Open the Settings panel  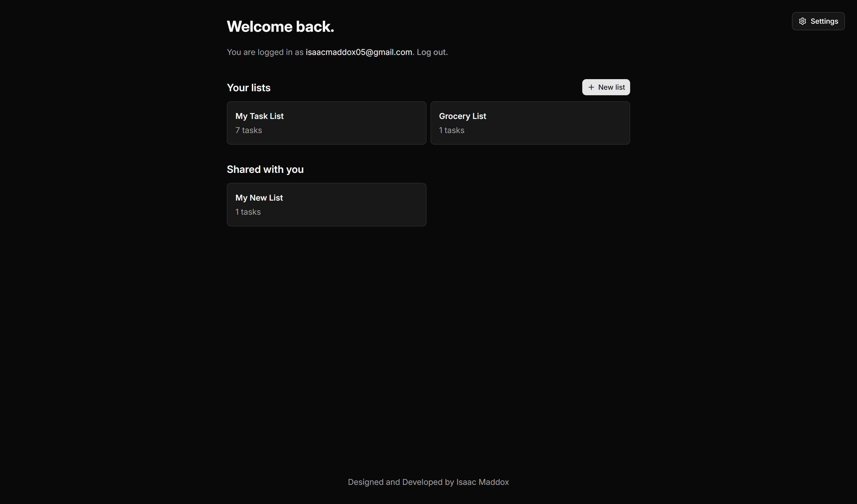pyautogui.click(x=818, y=21)
